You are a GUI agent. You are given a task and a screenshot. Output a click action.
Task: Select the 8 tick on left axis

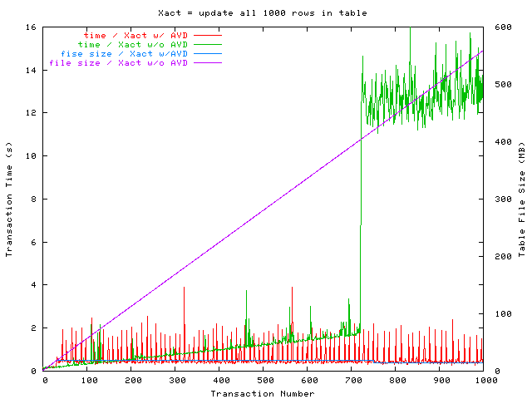point(33,199)
